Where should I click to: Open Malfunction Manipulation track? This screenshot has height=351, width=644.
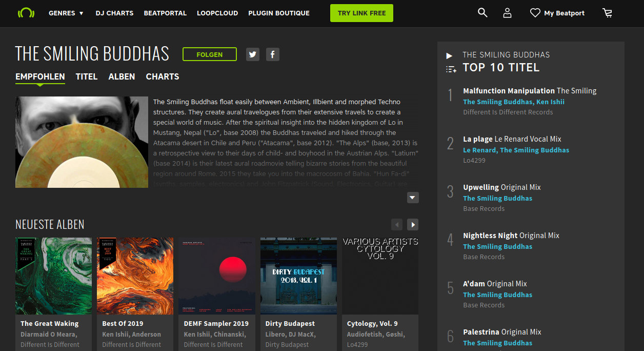(530, 91)
